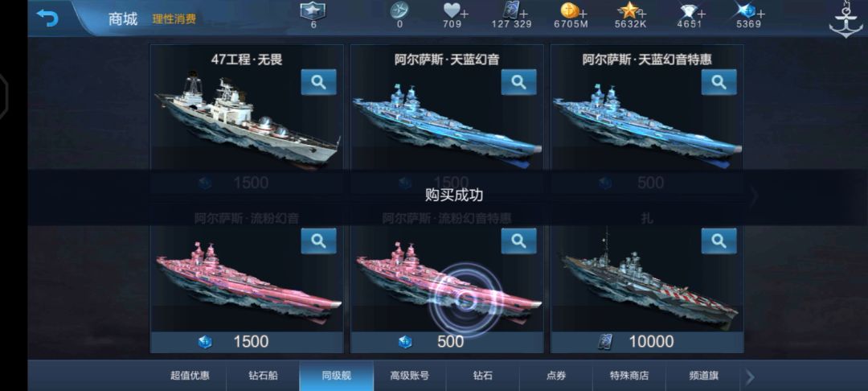Inspect 流粉幻音特惠 ship with magnifier
The image size is (868, 391).
point(518,241)
